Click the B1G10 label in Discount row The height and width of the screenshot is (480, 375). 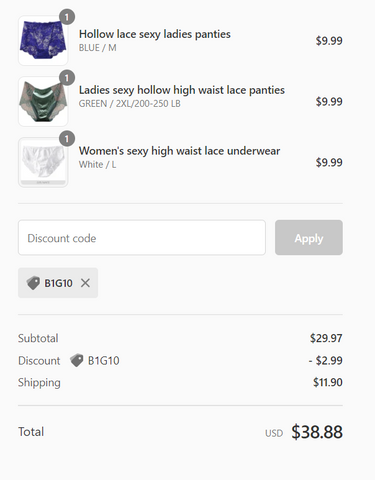[104, 361]
